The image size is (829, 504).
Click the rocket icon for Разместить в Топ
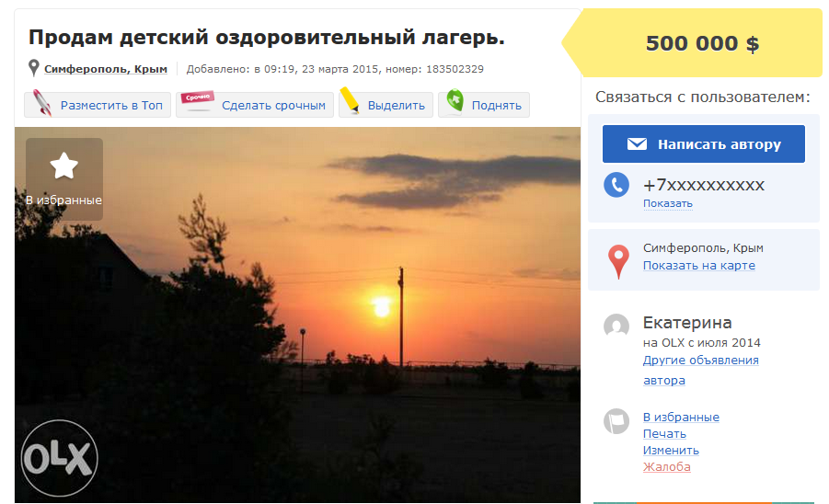click(43, 103)
